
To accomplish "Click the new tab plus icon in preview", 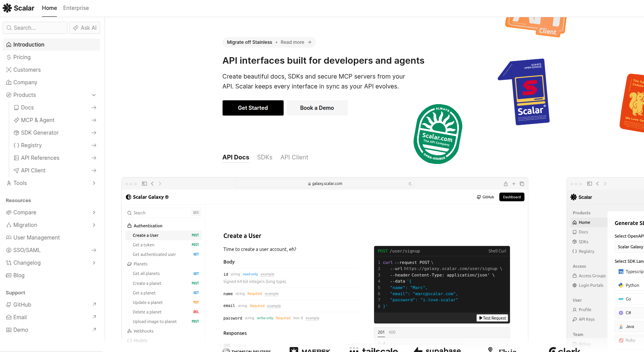I will [514, 183].
